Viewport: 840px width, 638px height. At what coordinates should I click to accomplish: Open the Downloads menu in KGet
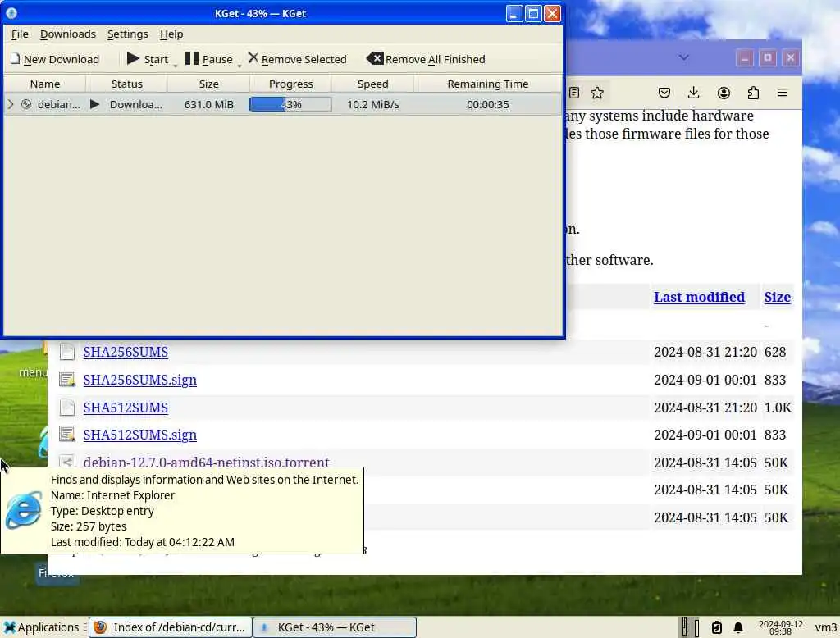[68, 34]
